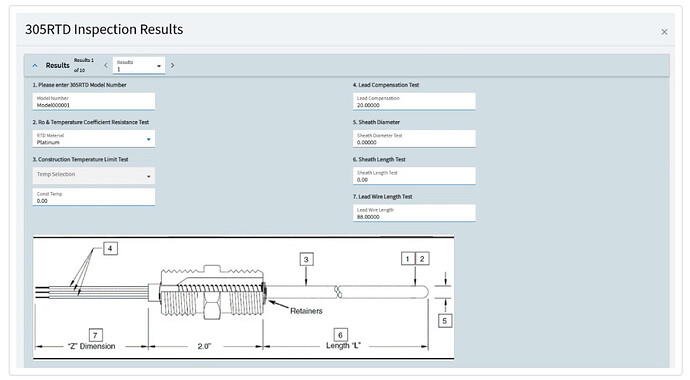Expand the Temp Selection dropdown

94,176
